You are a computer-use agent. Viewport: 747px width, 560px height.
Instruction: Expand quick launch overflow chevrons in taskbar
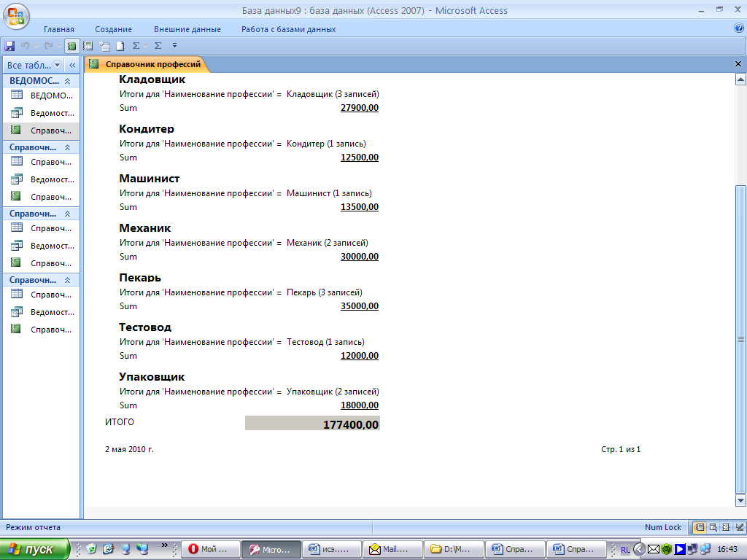click(x=165, y=545)
